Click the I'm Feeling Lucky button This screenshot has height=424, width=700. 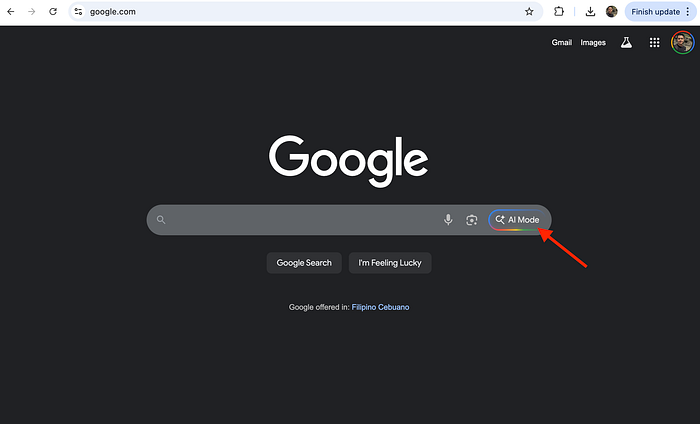pos(390,263)
